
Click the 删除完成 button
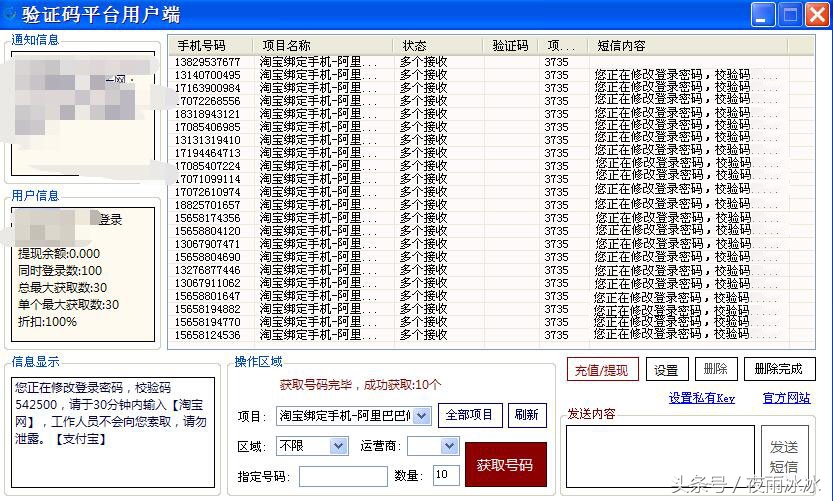click(x=779, y=369)
